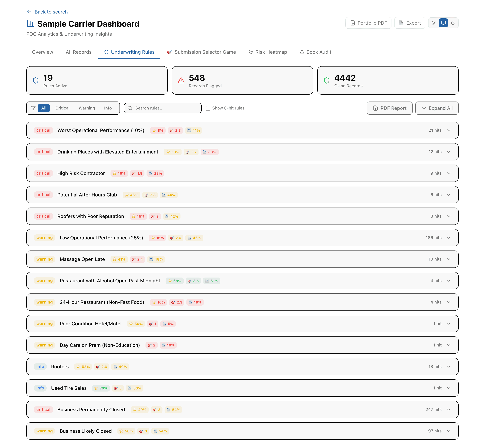
Task: Click 68% star badge on Restaurant with Alcohol row
Action: (x=174, y=281)
